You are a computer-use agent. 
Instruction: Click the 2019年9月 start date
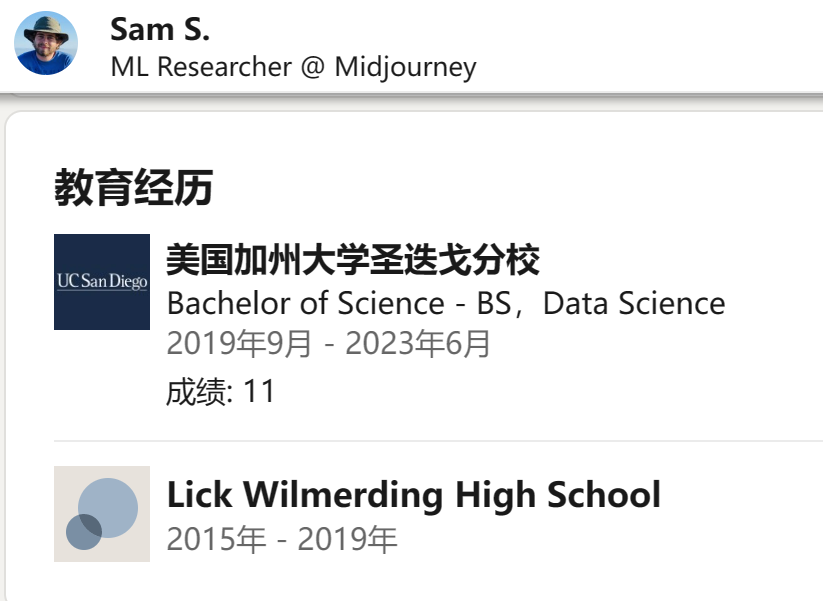[x=239, y=344]
